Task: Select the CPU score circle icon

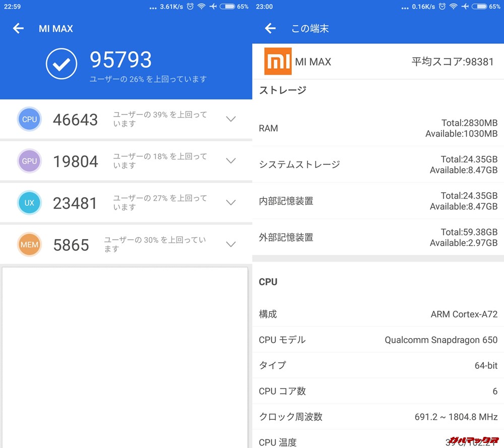Action: (x=29, y=119)
